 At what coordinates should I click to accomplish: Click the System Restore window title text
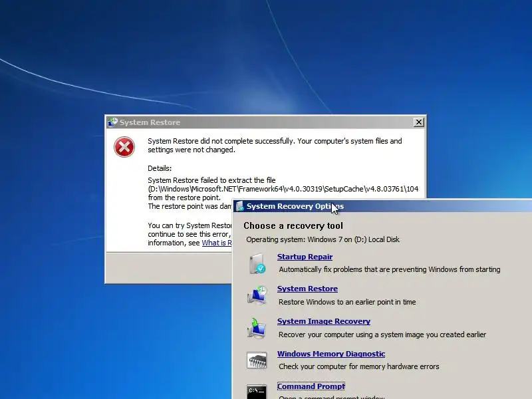(x=150, y=122)
